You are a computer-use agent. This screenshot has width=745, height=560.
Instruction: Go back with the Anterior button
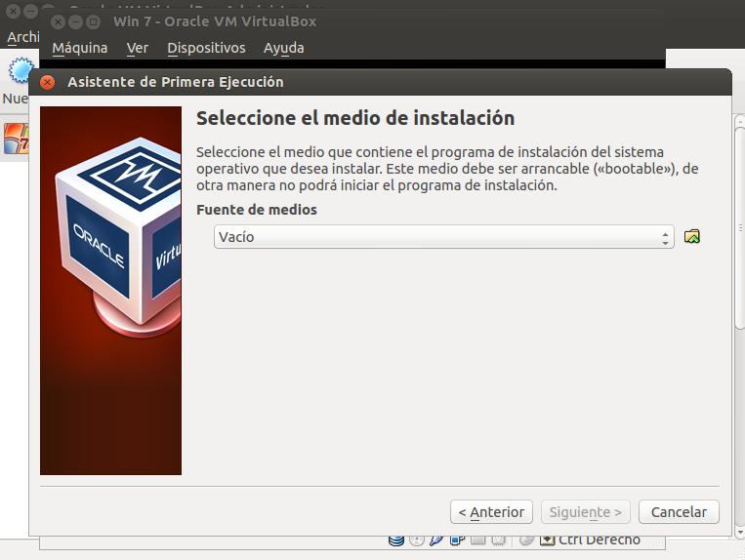click(x=491, y=512)
